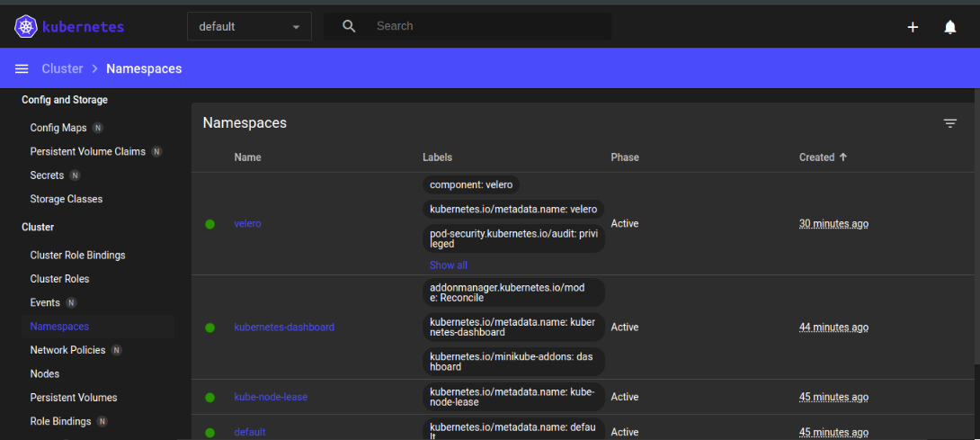Click the search magnifier icon
The width and height of the screenshot is (980, 440).
[350, 27]
